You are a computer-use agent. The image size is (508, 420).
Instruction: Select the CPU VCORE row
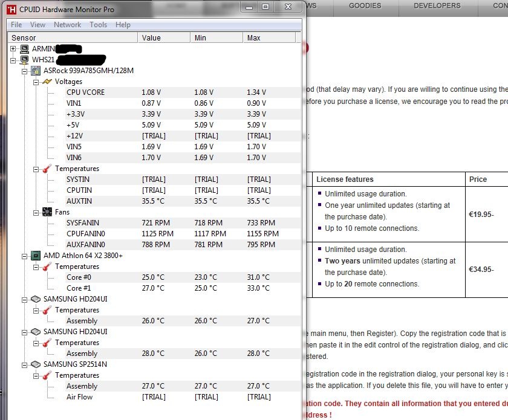[183, 92]
